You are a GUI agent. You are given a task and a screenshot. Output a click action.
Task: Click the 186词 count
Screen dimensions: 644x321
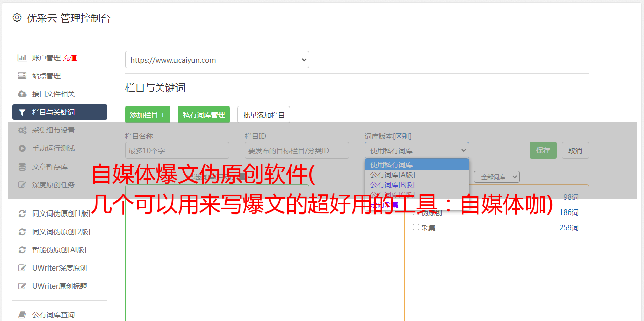[x=569, y=212]
